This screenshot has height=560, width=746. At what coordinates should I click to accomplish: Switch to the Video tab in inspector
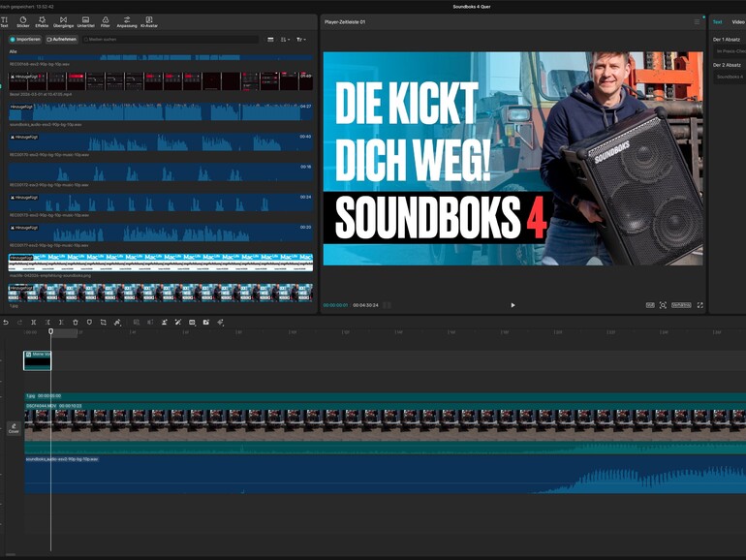click(738, 22)
